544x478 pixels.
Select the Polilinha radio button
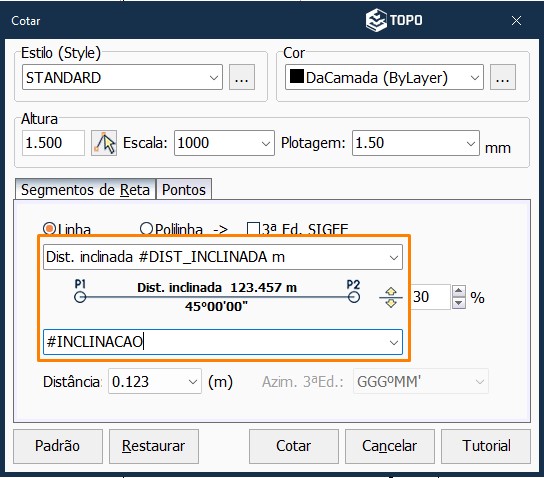146,229
